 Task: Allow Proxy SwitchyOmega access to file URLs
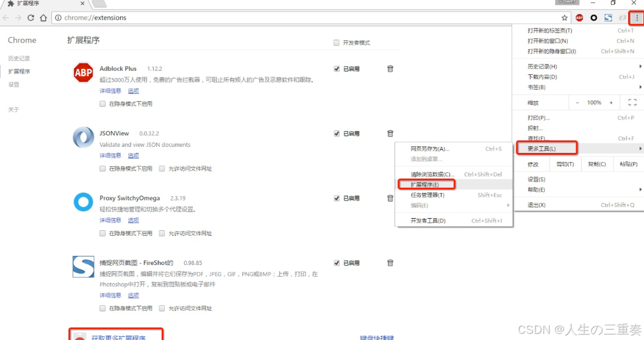(x=162, y=233)
